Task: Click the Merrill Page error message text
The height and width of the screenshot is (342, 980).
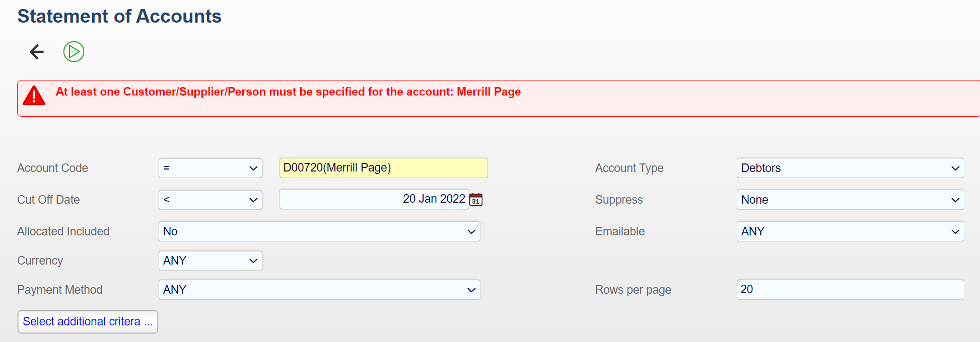Action: point(288,92)
